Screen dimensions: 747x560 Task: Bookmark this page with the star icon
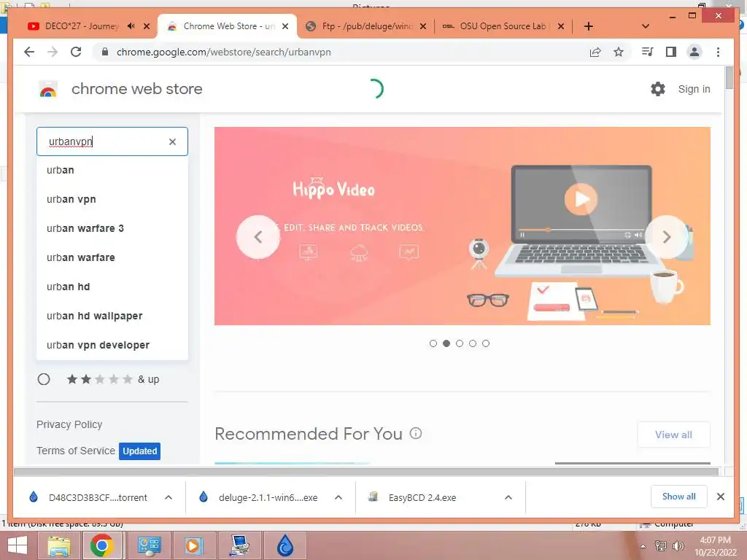(619, 52)
